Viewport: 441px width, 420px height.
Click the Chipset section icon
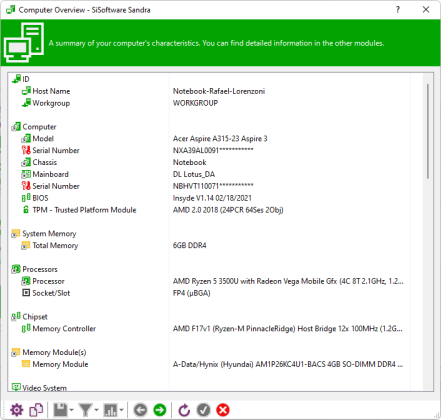pos(16,317)
